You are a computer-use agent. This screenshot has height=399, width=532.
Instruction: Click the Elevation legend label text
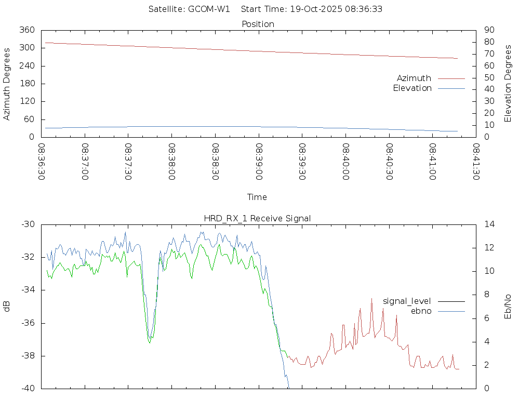[x=412, y=88]
